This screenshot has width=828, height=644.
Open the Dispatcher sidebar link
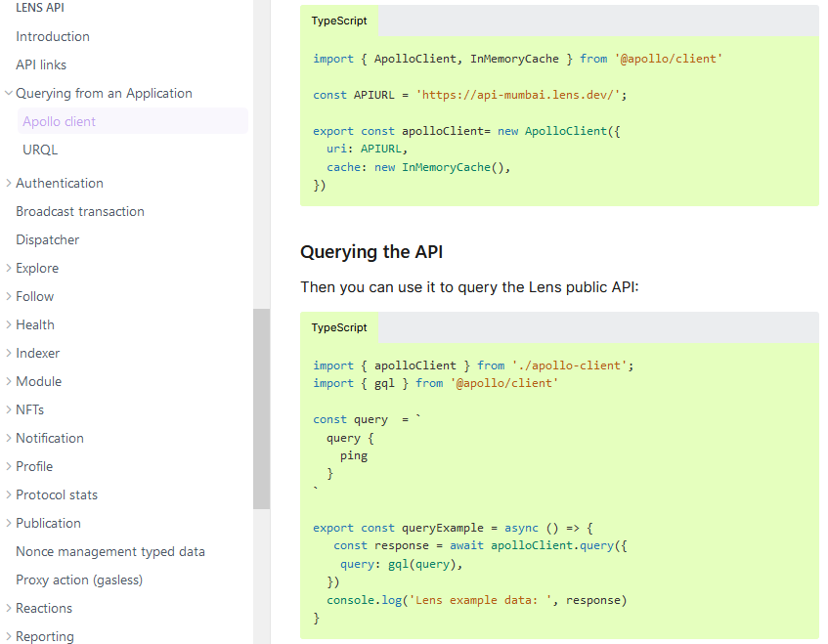48,239
